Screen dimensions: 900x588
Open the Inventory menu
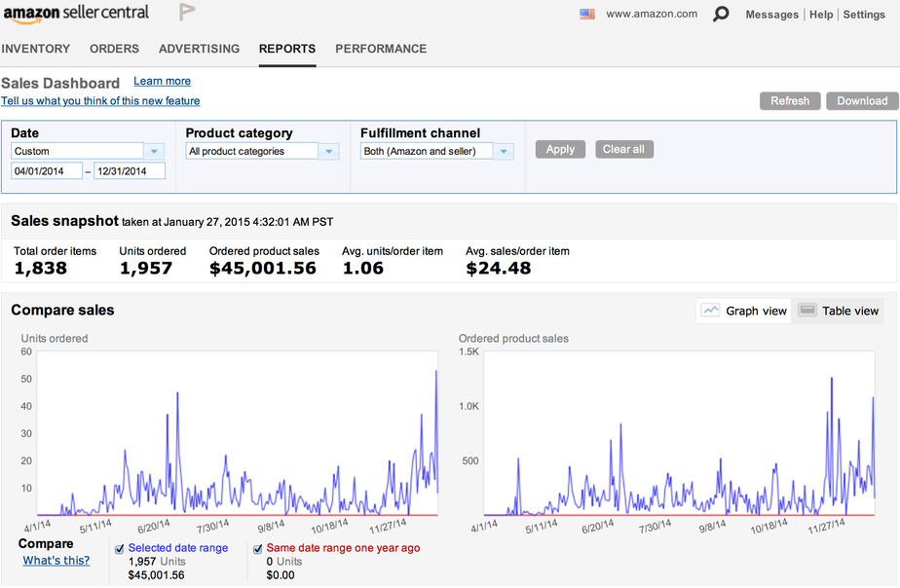(x=36, y=49)
